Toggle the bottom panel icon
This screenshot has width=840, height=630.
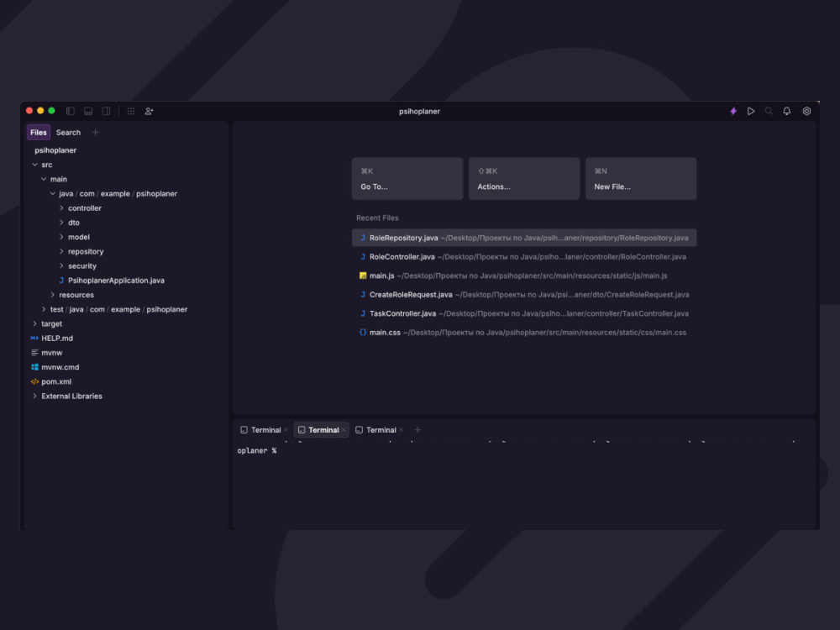(88, 111)
